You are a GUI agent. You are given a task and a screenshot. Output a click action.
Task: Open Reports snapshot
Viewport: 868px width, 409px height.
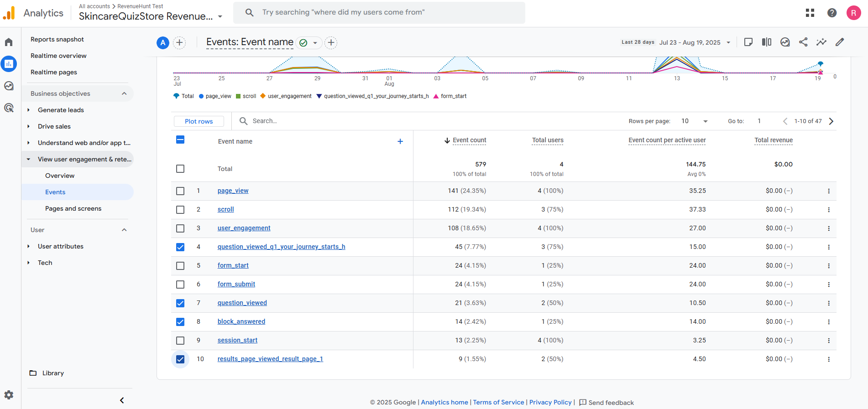pos(57,39)
